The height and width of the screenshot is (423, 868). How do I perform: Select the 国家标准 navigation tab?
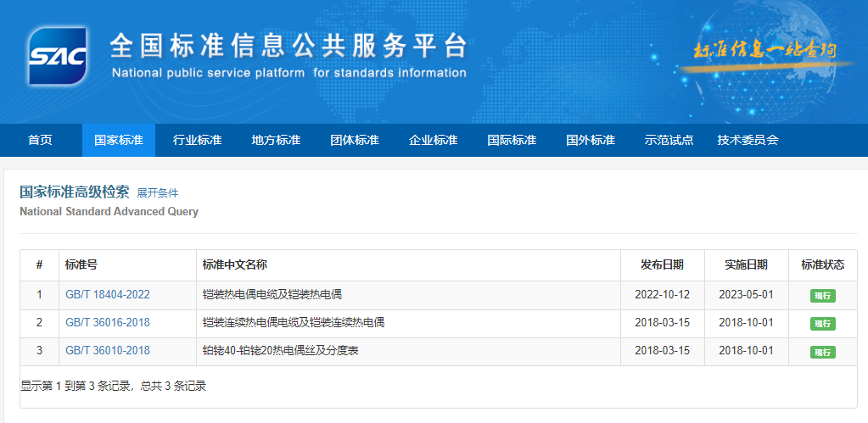119,141
